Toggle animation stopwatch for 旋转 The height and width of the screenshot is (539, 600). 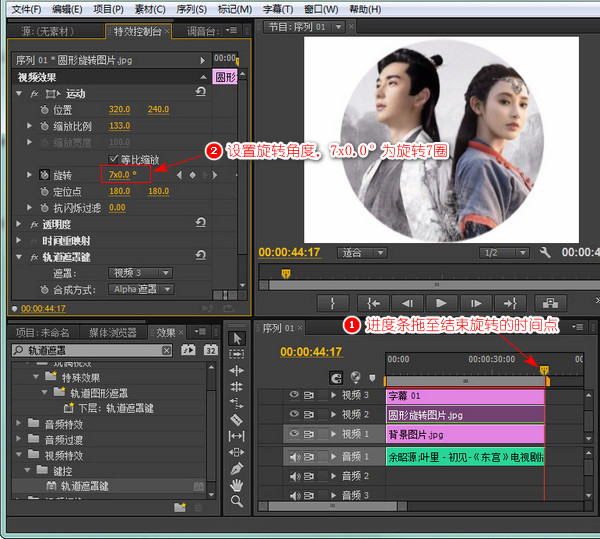click(x=44, y=175)
